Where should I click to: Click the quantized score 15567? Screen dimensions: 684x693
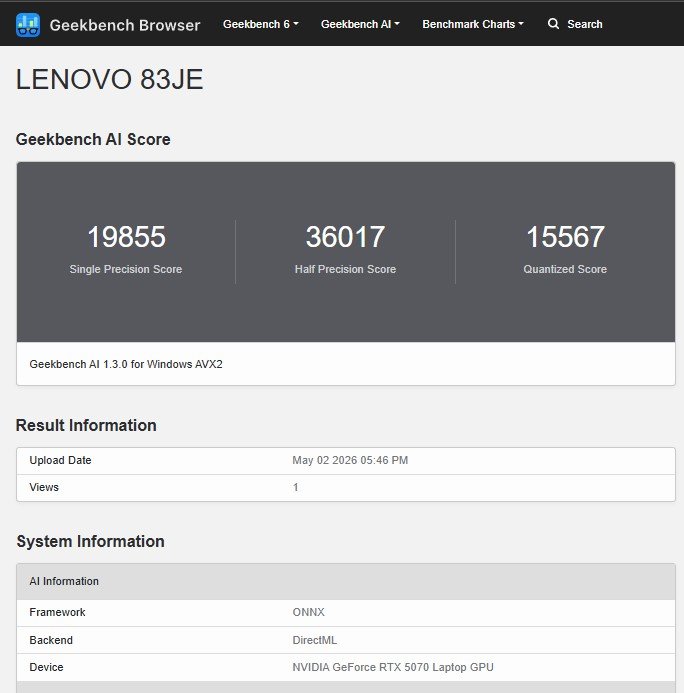tap(566, 236)
